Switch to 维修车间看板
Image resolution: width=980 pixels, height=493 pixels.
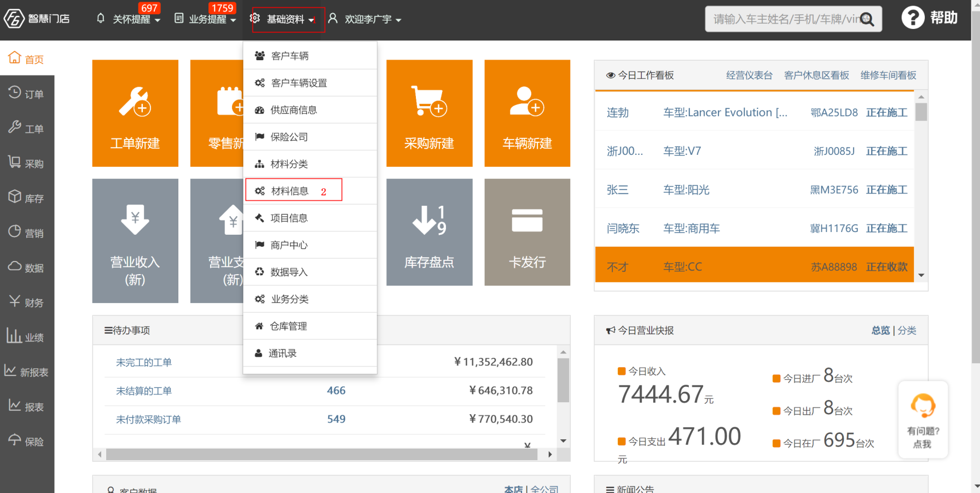coord(888,76)
